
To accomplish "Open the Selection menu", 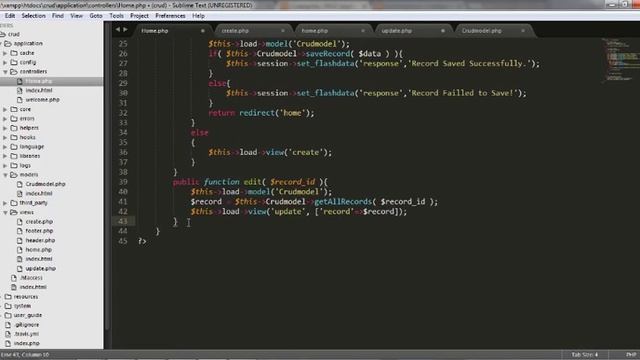I will [33, 16].
